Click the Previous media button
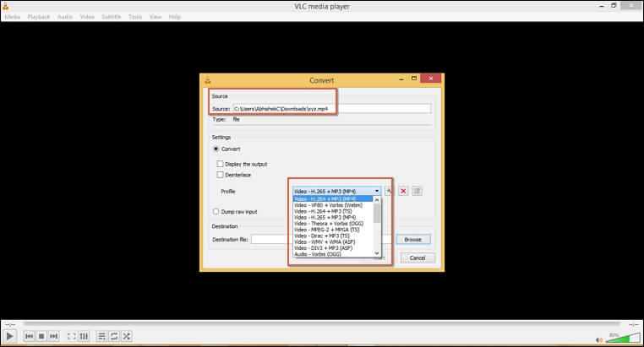Screen dimensions: 644x347 tap(29, 336)
